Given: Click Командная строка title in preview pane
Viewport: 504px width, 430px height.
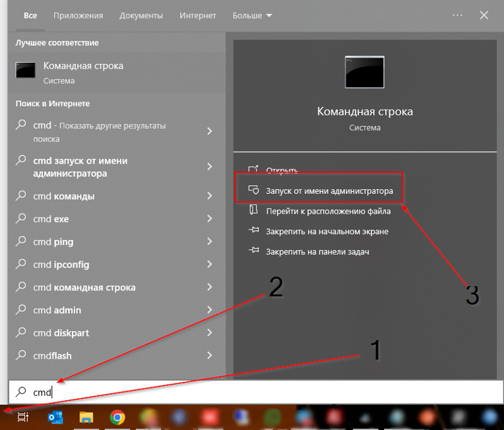Looking at the screenshot, I should pos(365,111).
